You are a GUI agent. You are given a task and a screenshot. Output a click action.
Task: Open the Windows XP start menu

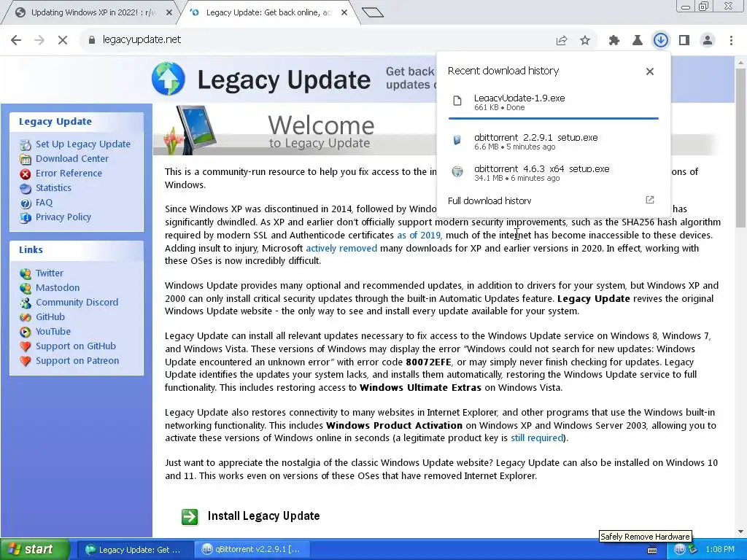pos(35,549)
